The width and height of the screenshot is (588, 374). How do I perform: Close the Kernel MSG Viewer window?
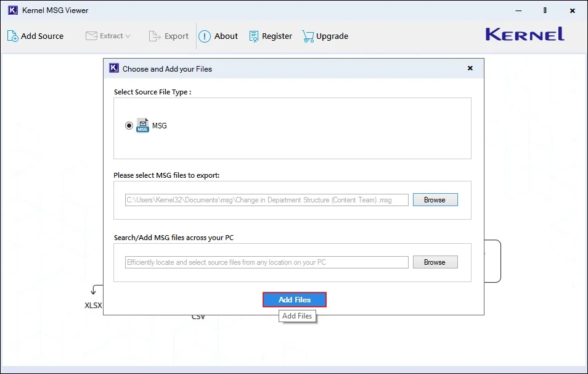(x=572, y=10)
